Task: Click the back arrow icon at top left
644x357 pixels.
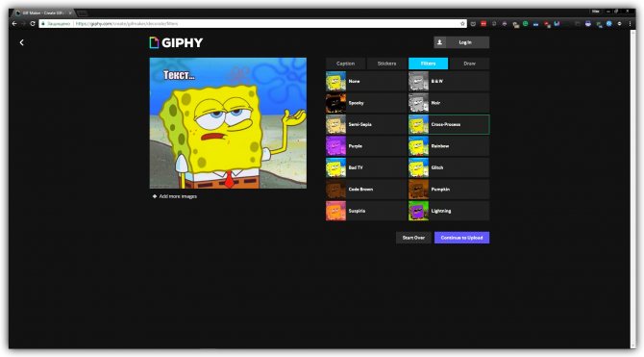Action: point(22,42)
